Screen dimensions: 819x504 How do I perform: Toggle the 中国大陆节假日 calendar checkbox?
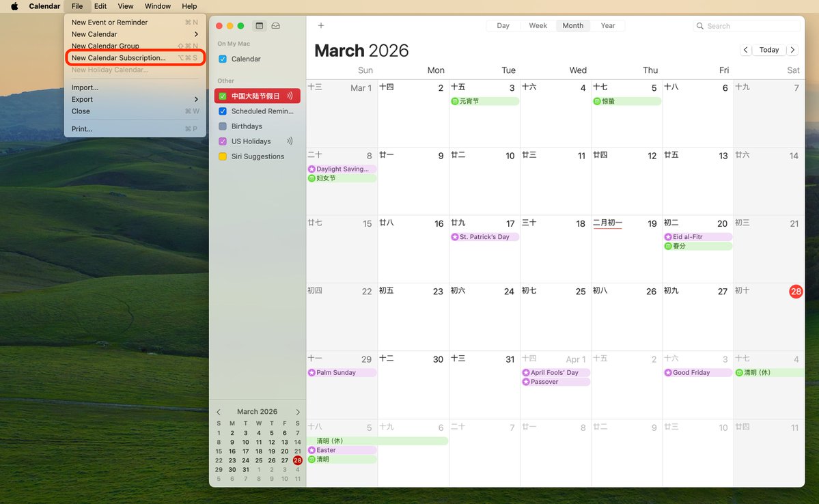pos(223,96)
